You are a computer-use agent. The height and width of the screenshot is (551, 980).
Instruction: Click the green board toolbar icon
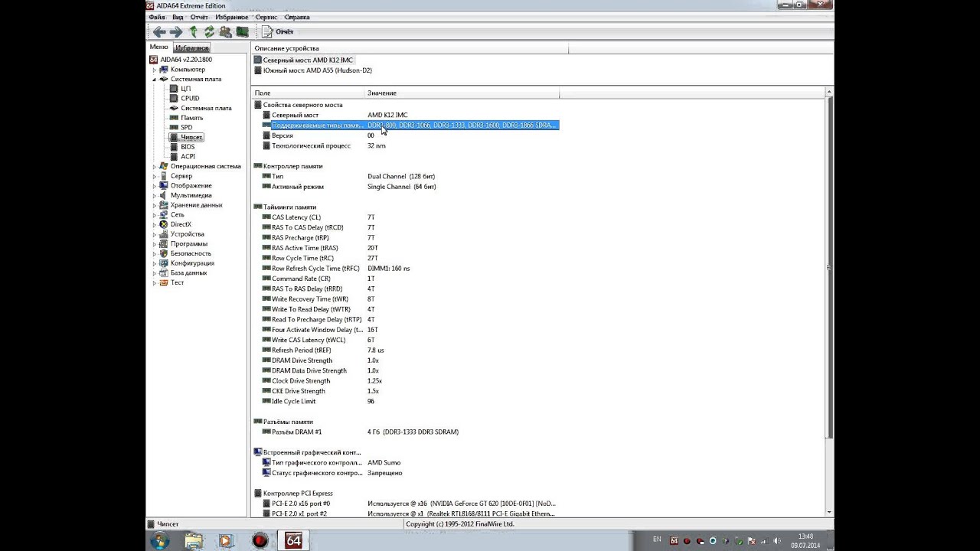[x=242, y=31]
